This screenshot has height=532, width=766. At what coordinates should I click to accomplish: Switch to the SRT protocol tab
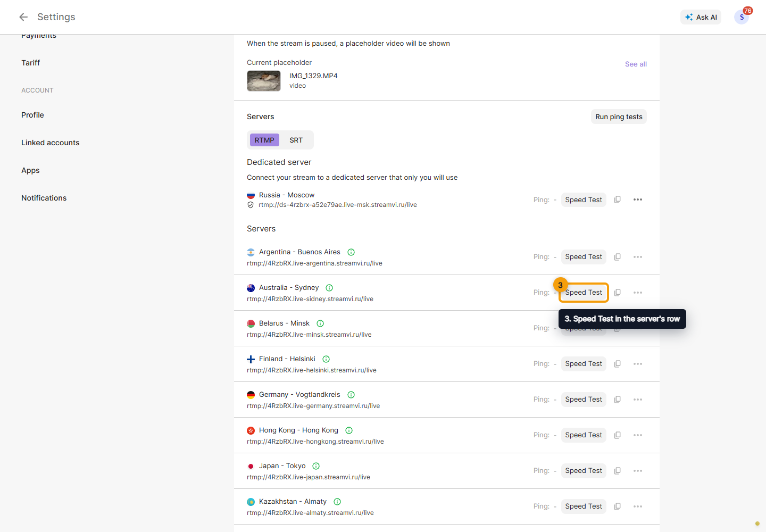pyautogui.click(x=296, y=140)
